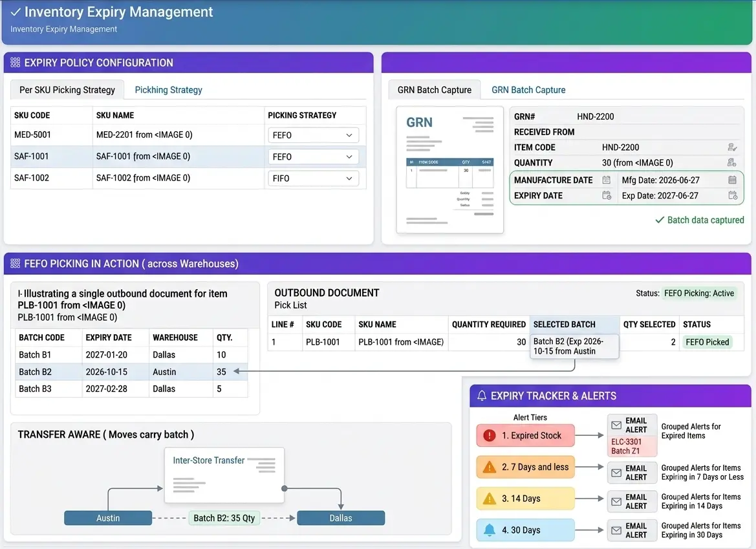Click the edit icon in the Item Code row
This screenshot has height=549, width=756.
point(732,147)
